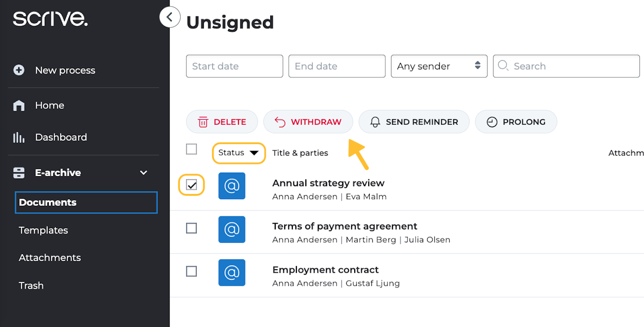Click the email status icon for Annual strategy review
644x327 pixels.
point(231,186)
